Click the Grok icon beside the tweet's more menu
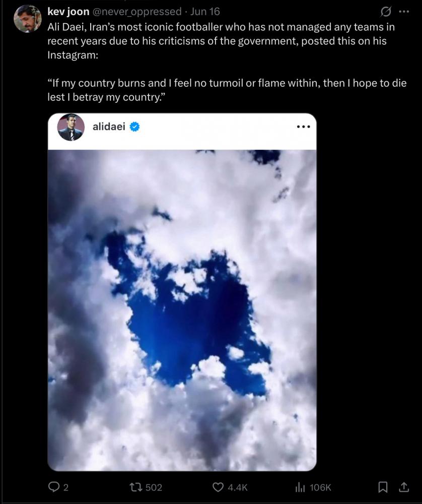Viewport: 422px width, 504px height. pyautogui.click(x=387, y=11)
